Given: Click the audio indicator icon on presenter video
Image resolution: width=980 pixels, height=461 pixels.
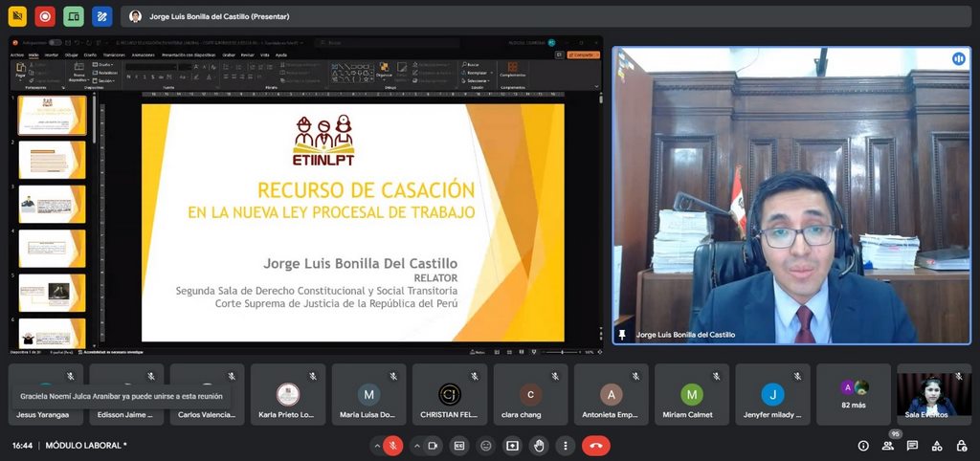Looking at the screenshot, I should tap(958, 58).
